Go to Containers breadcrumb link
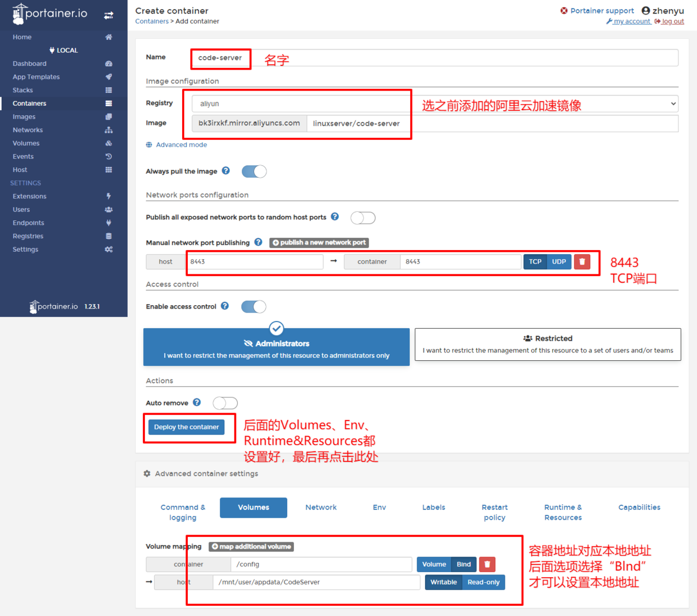Image resolution: width=697 pixels, height=616 pixels. (x=152, y=21)
